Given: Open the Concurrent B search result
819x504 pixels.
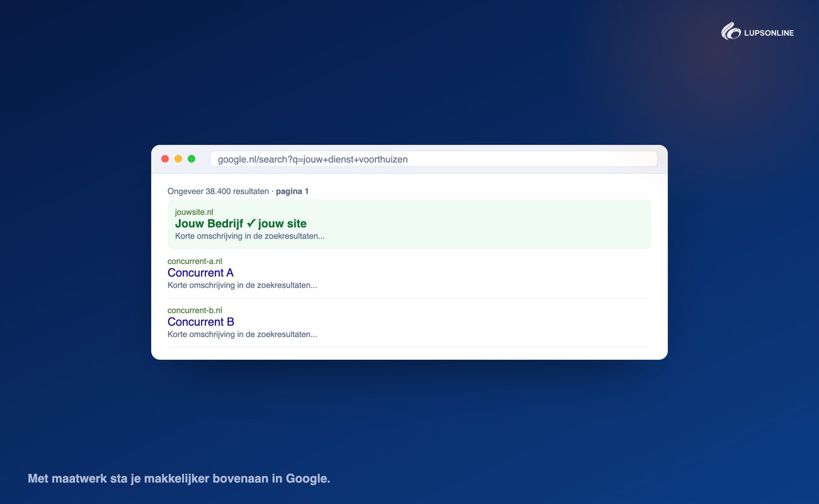Looking at the screenshot, I should tap(201, 322).
